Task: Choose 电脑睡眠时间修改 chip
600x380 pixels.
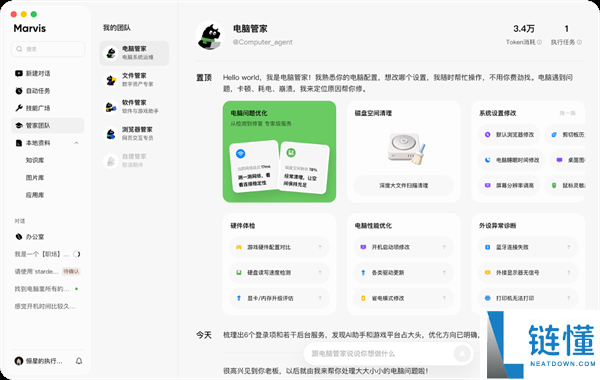Action: (x=512, y=160)
